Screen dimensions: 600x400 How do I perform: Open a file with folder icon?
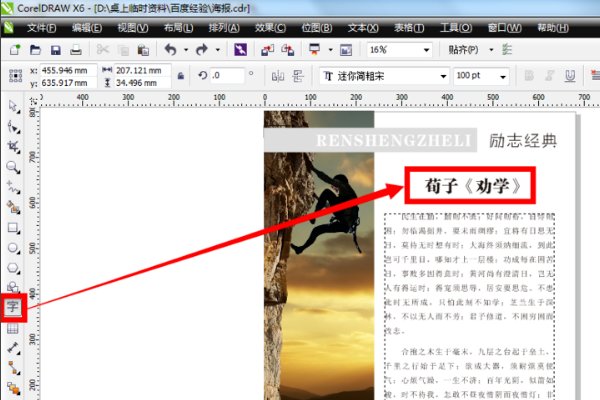[x=35, y=49]
